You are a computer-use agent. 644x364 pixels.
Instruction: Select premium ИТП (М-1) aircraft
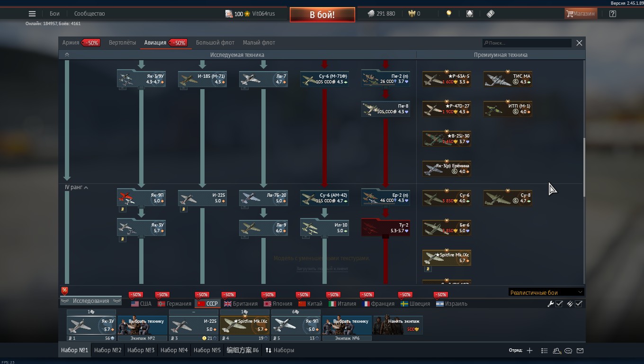point(508,109)
